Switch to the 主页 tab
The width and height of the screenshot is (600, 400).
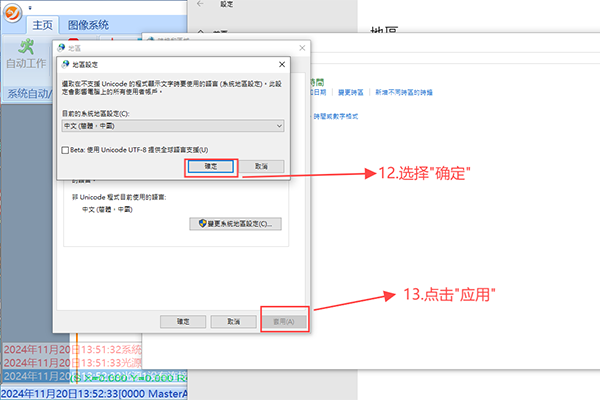pos(43,25)
